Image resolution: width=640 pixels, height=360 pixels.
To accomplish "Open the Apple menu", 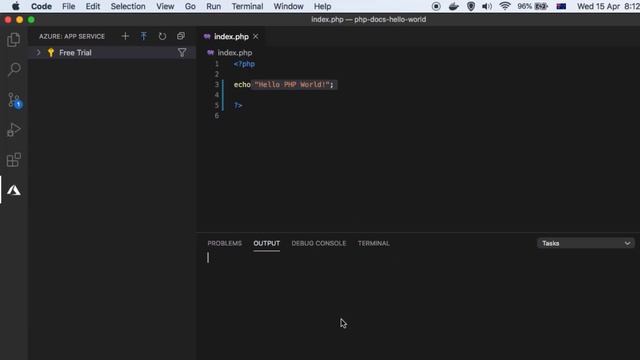I will [16, 7].
